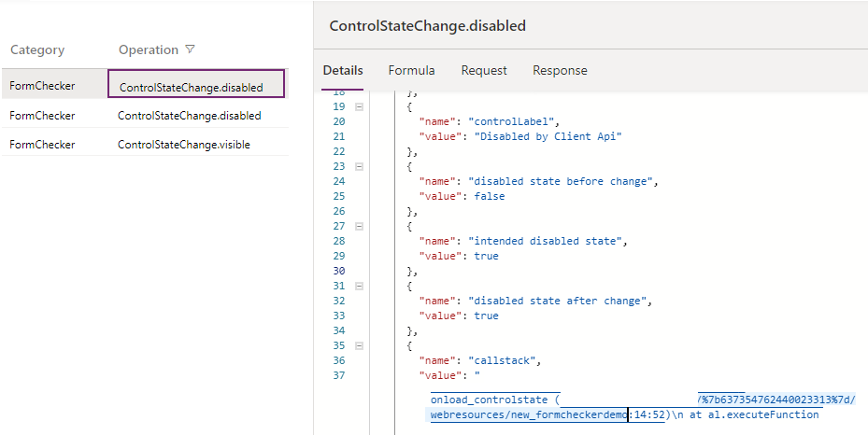Image resolution: width=868 pixels, height=435 pixels.
Task: Show the Request tab
Action: (x=484, y=70)
